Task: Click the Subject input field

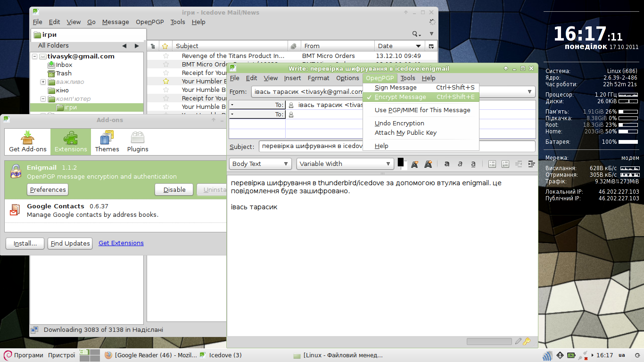Action: 397,147
